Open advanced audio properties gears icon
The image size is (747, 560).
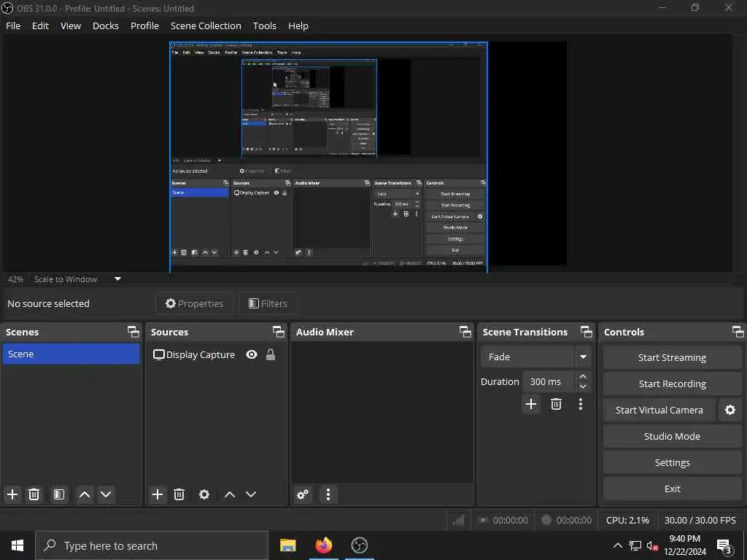point(303,494)
